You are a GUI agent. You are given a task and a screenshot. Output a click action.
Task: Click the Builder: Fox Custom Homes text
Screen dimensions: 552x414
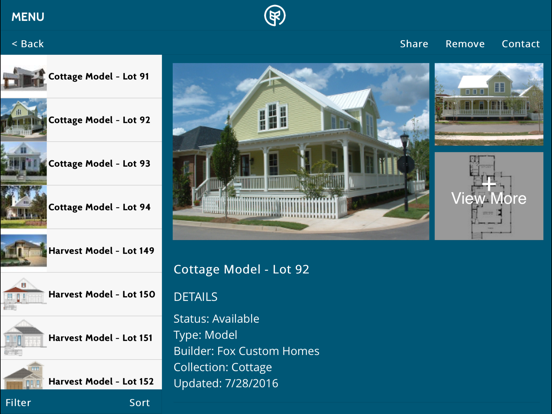246,351
